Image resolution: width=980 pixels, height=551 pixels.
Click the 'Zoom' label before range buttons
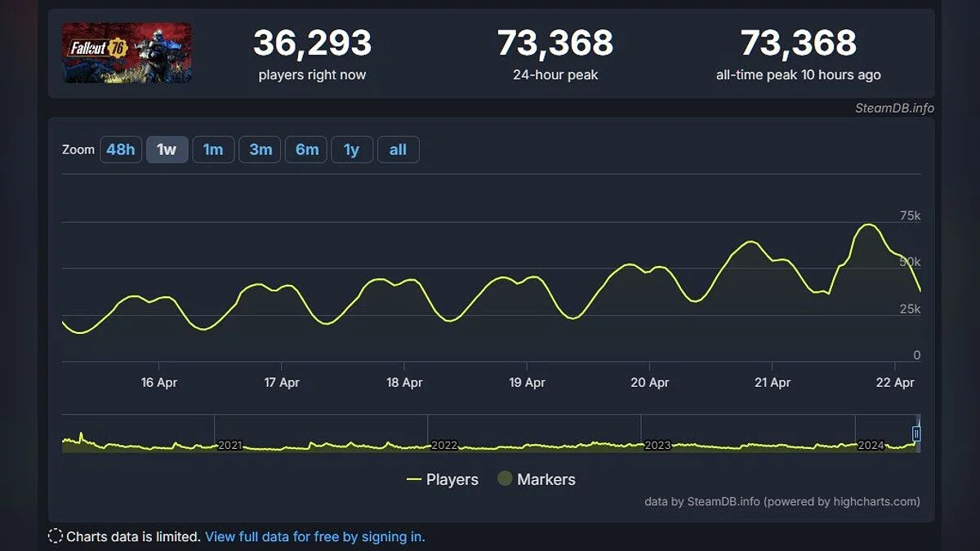click(x=78, y=149)
